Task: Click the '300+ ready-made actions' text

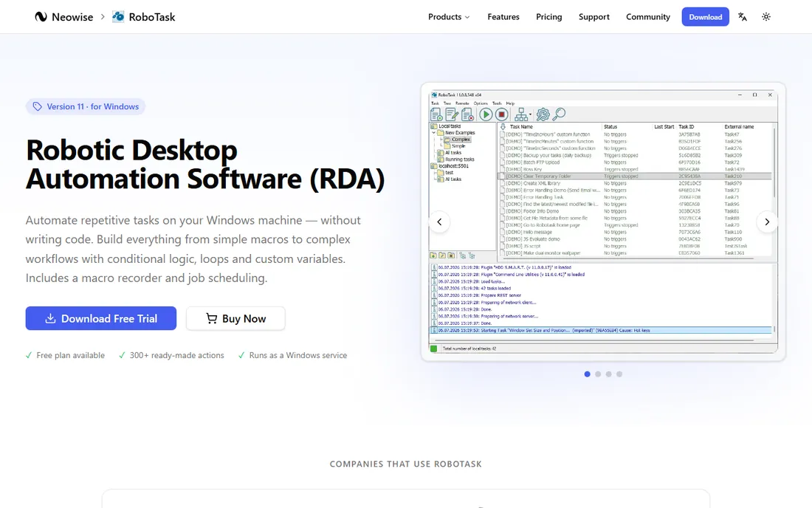Action: pos(176,355)
